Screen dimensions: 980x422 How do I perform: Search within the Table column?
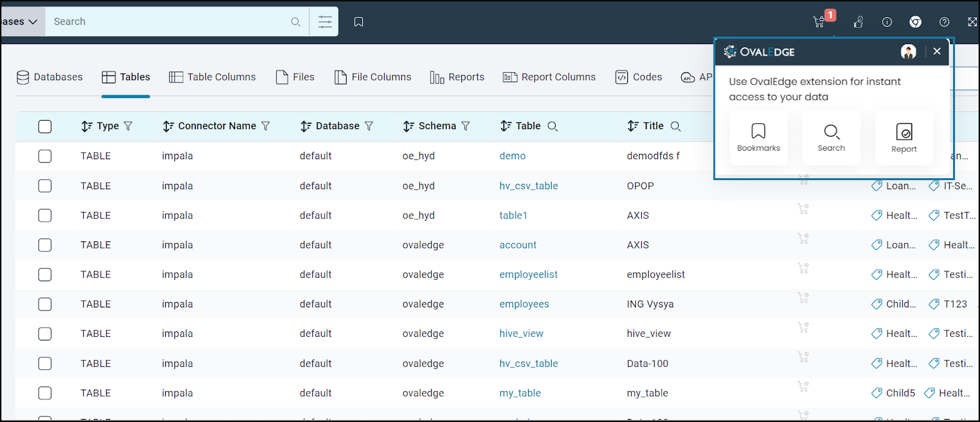pos(552,126)
